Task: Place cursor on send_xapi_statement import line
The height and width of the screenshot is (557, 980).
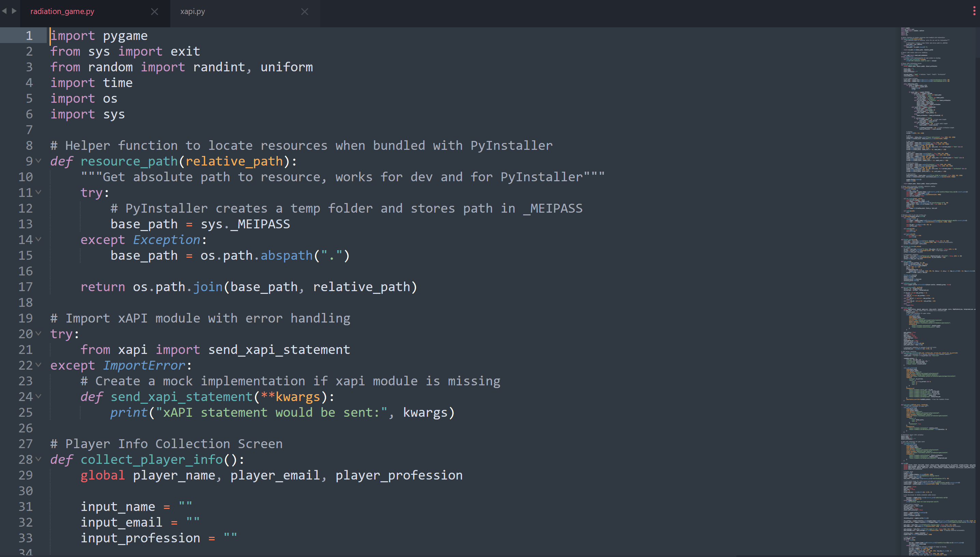Action: click(278, 349)
